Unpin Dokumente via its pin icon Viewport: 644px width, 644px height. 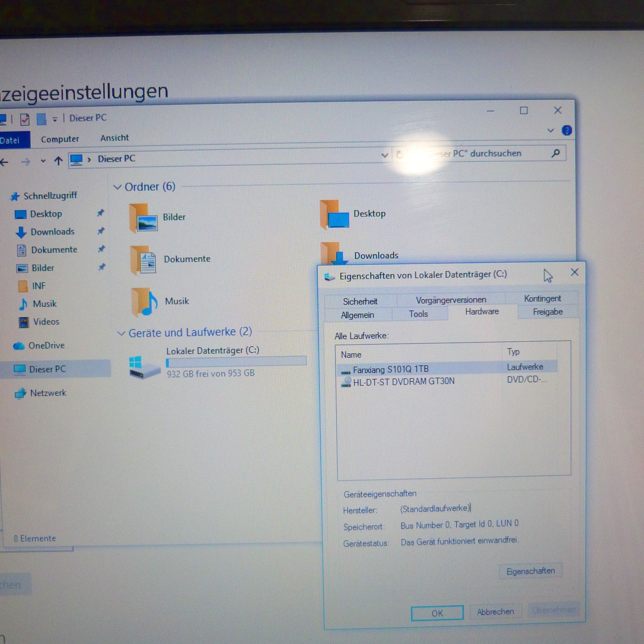click(x=101, y=249)
